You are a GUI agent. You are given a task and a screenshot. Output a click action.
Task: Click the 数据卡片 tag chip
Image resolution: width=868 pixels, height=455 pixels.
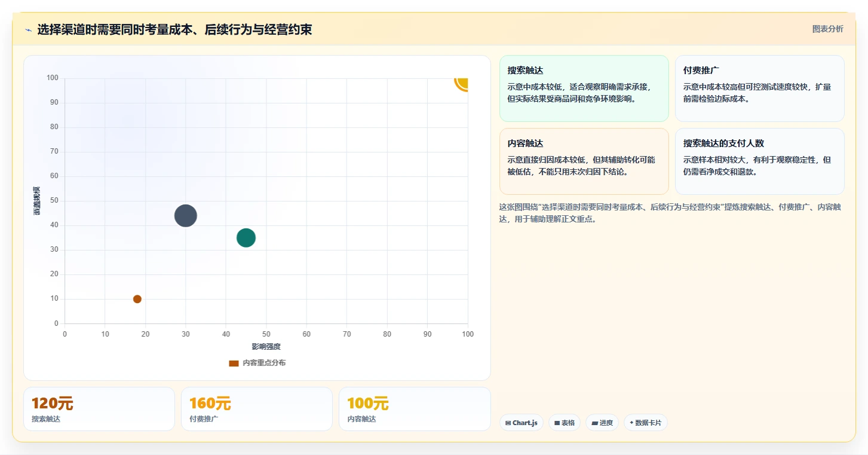coord(646,423)
